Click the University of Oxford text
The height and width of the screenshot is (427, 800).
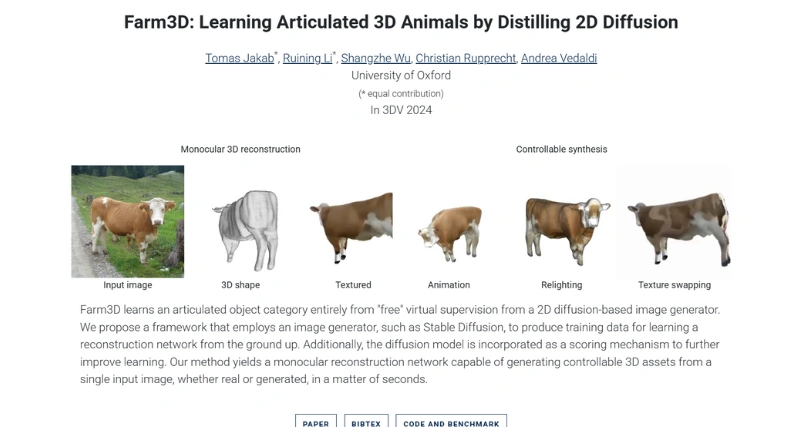click(x=400, y=75)
